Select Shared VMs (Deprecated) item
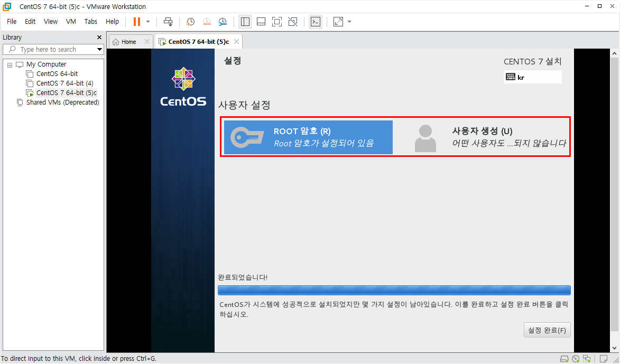The height and width of the screenshot is (364, 620). pos(62,102)
